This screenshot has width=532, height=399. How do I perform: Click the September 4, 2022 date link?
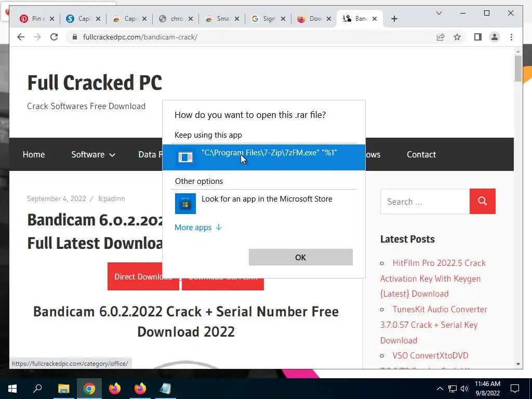point(56,198)
